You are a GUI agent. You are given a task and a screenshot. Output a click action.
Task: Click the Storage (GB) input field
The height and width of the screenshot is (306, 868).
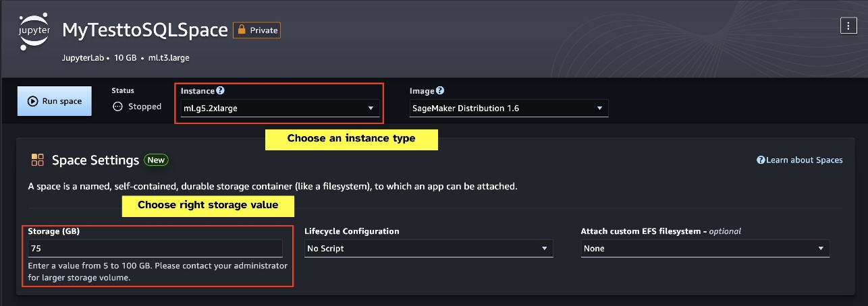click(155, 248)
